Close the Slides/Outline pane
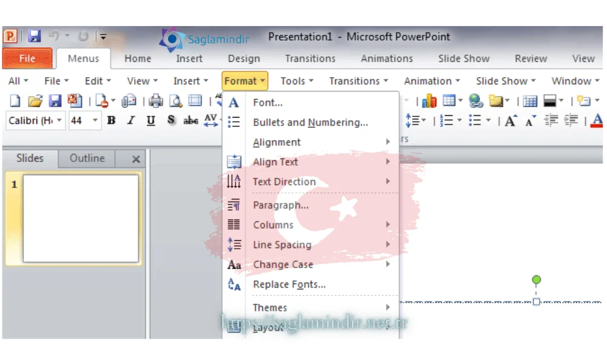Viewport: 607px width, 364px height. [x=136, y=159]
